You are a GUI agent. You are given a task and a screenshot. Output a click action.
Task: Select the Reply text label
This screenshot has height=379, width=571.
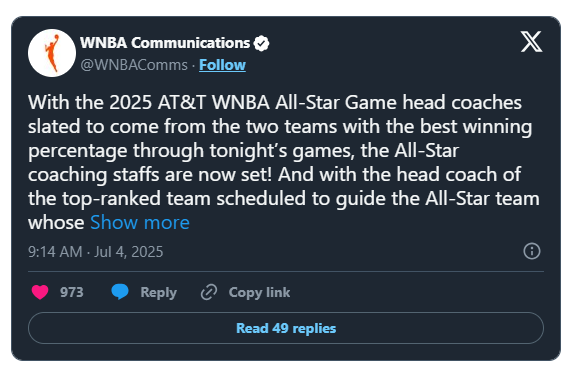pyautogui.click(x=158, y=293)
